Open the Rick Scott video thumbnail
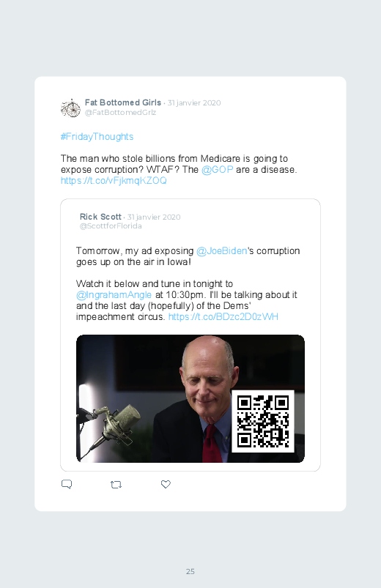The width and height of the screenshot is (381, 588). [x=190, y=398]
